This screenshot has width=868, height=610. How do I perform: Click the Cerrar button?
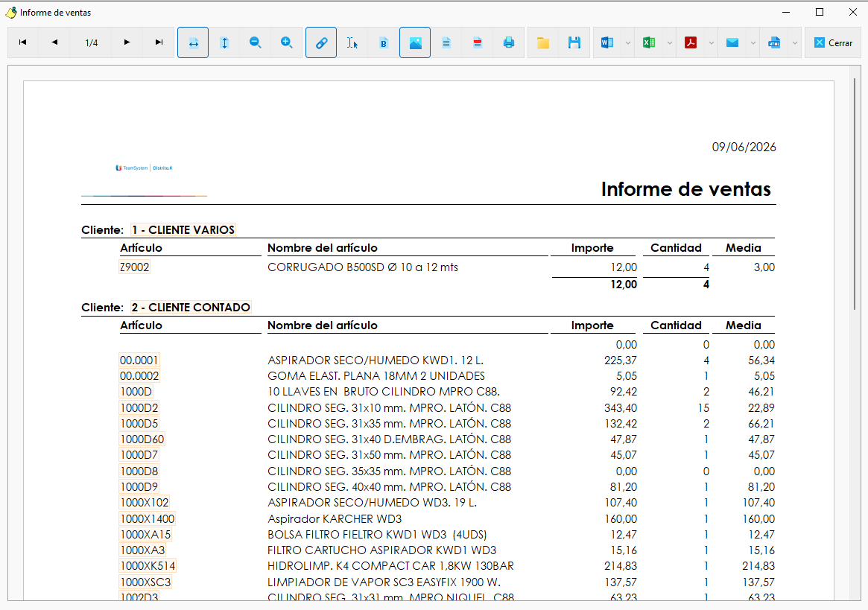pos(833,42)
